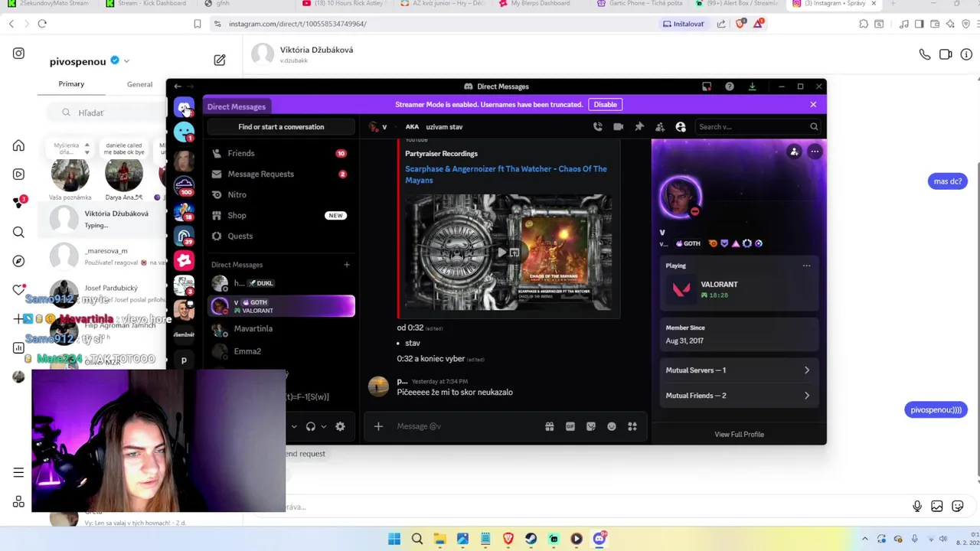Attach an image in Instagram chat
The width and height of the screenshot is (980, 551).
point(937,506)
